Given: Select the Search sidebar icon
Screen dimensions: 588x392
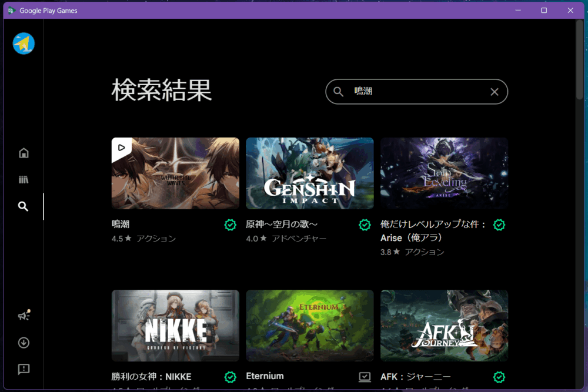Looking at the screenshot, I should click(24, 206).
